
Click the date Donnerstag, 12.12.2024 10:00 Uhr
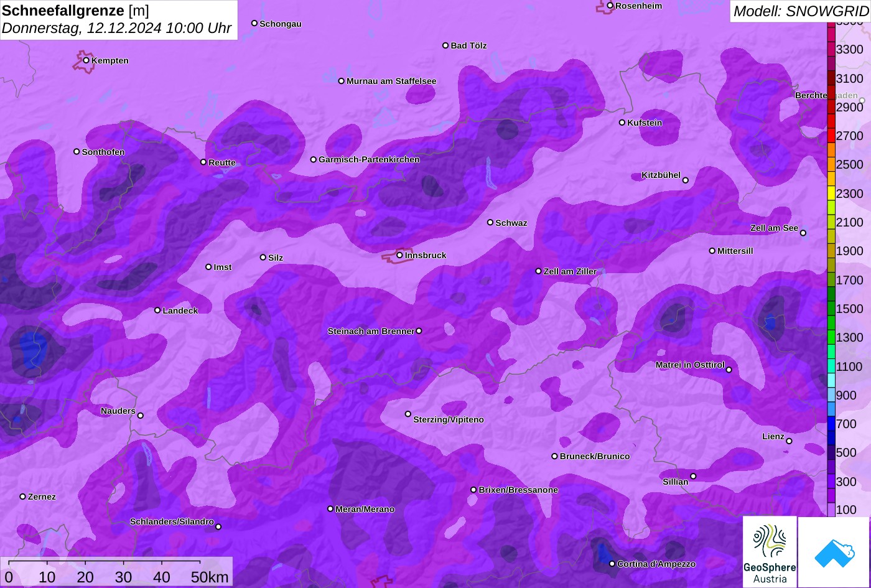click(117, 28)
